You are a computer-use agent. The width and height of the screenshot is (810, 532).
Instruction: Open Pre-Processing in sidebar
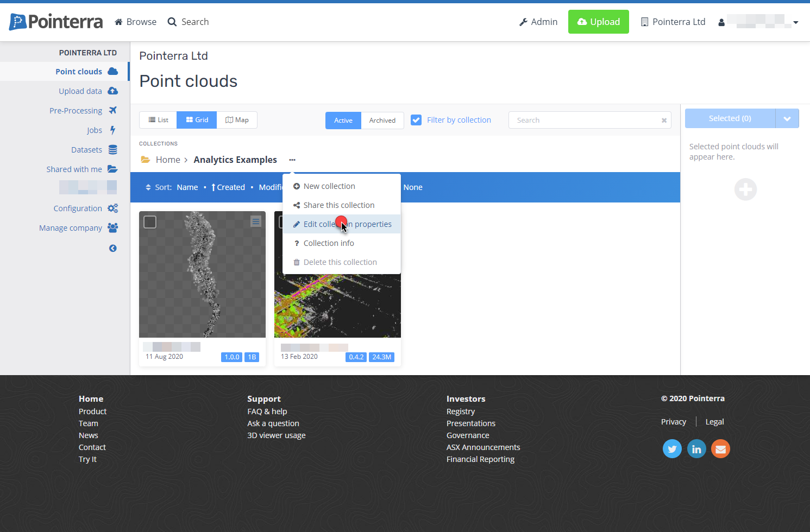point(76,110)
